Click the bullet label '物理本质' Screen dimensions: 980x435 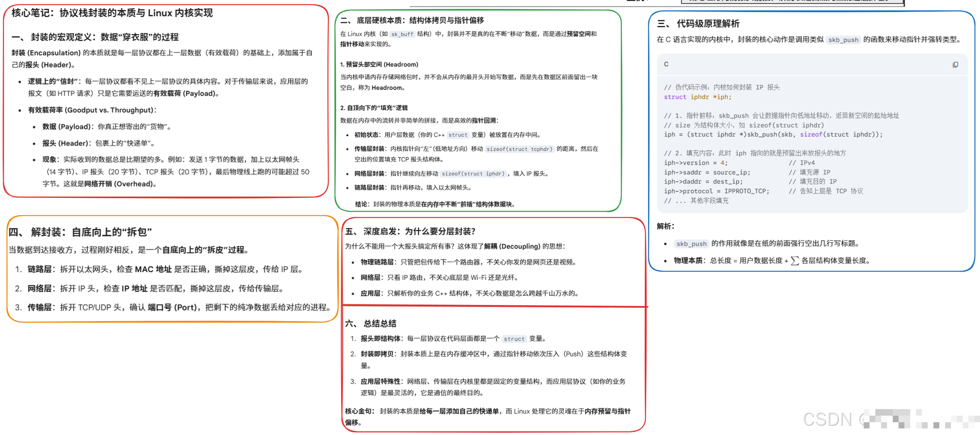point(689,261)
